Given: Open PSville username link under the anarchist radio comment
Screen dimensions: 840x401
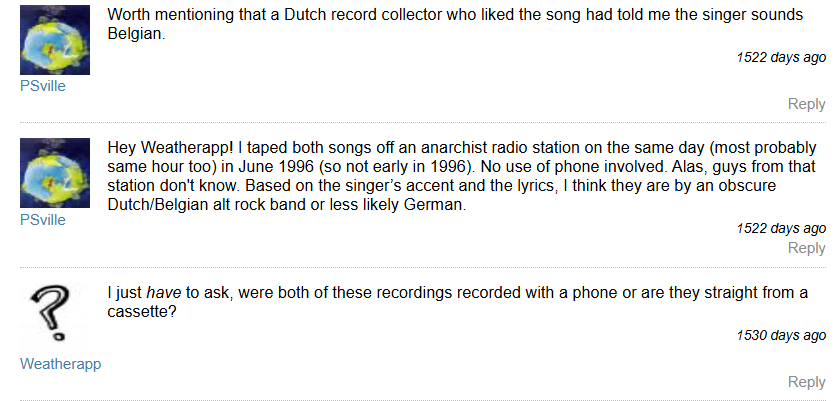Looking at the screenshot, I should [x=43, y=220].
